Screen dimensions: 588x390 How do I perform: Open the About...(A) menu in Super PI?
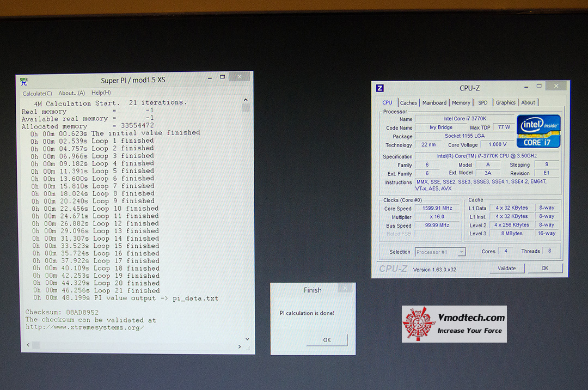click(x=72, y=93)
